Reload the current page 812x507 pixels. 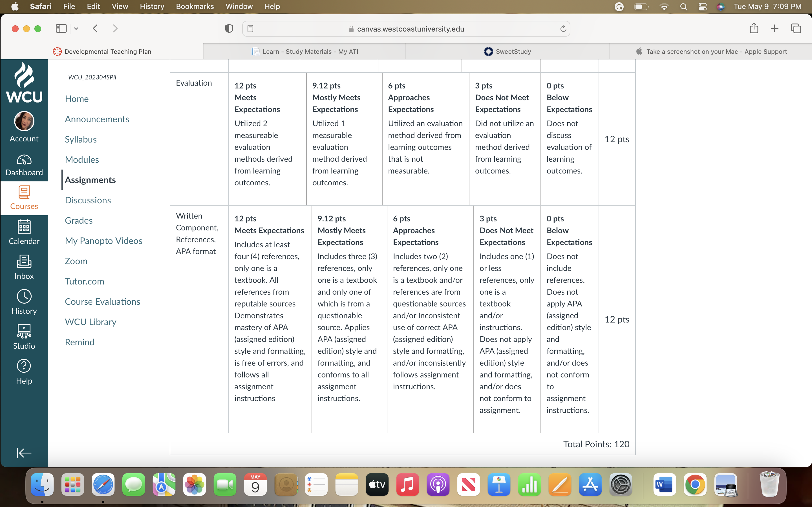point(563,29)
